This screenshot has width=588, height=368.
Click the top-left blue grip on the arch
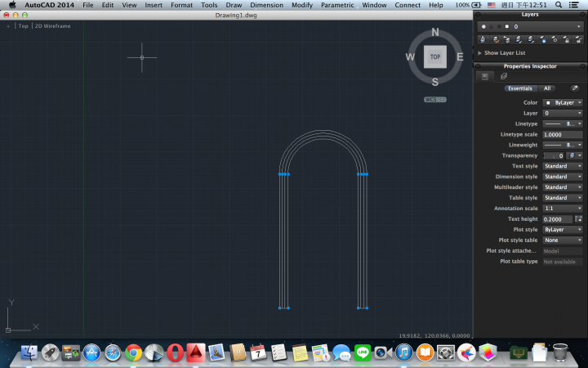(x=280, y=174)
